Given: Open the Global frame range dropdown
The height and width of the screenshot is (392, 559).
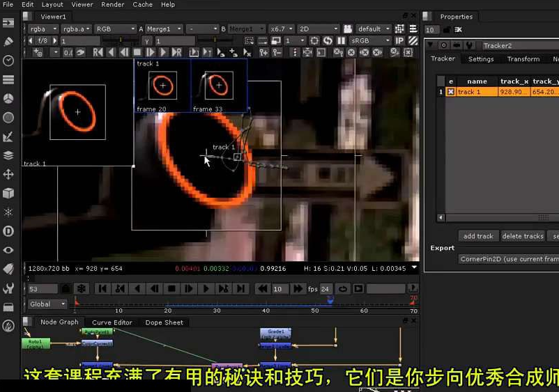Looking at the screenshot, I should (47, 304).
